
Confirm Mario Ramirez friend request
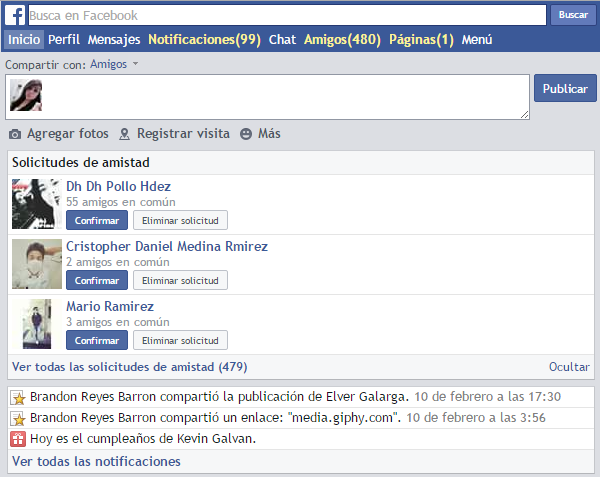click(x=97, y=340)
